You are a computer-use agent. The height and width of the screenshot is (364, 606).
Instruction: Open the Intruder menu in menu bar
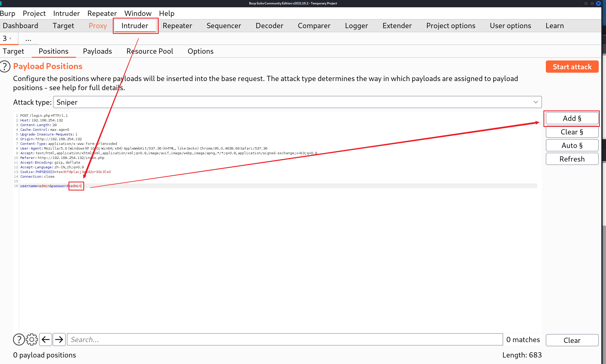[66, 13]
